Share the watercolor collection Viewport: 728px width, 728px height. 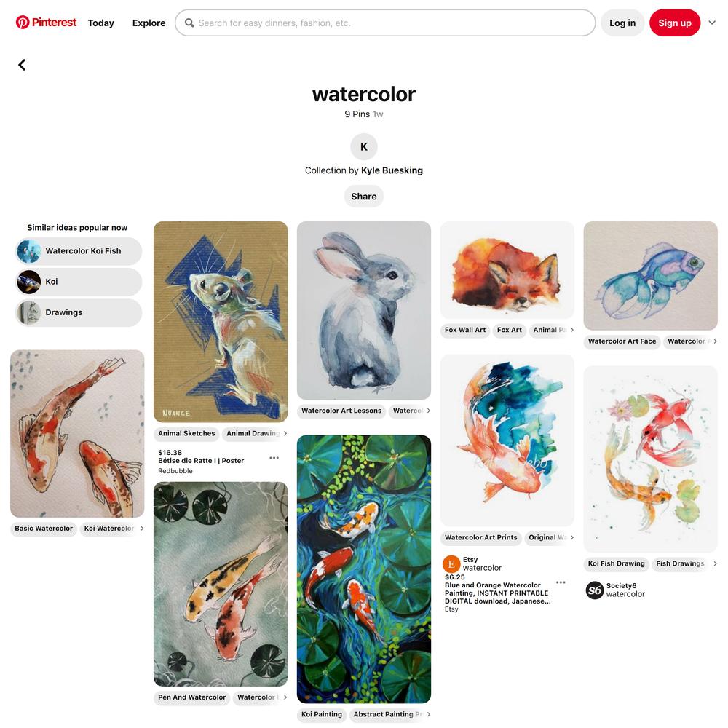point(364,197)
